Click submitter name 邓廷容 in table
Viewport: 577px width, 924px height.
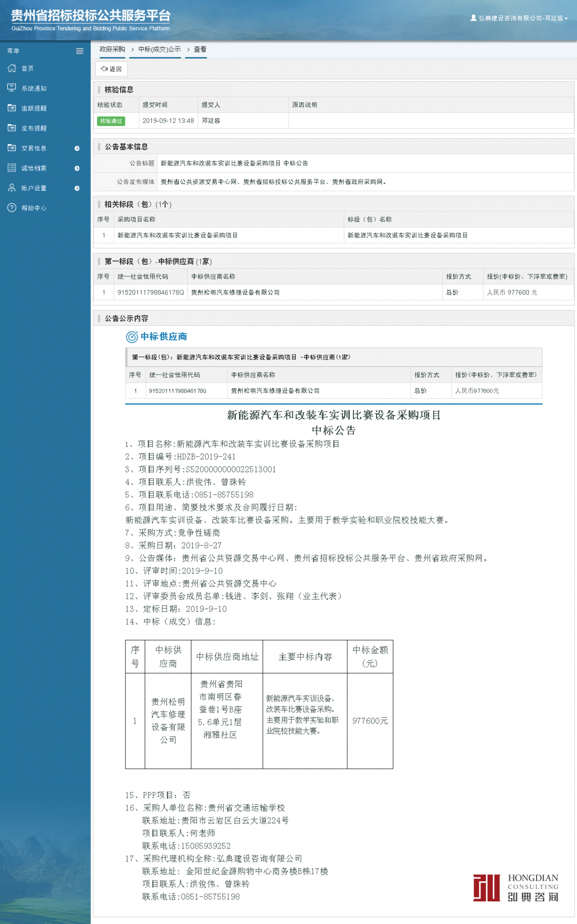(x=211, y=121)
